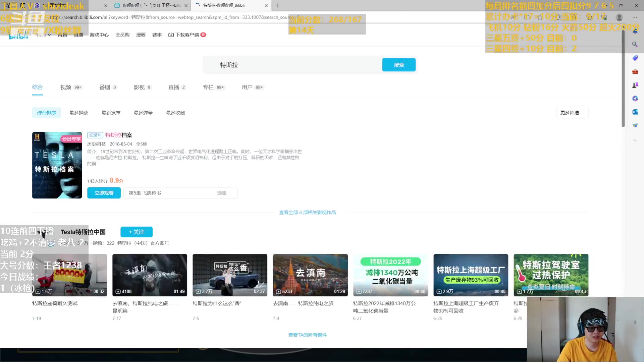Close the 特斯拉-哔哩哔哩_Bilibili tab

[x=266, y=5]
